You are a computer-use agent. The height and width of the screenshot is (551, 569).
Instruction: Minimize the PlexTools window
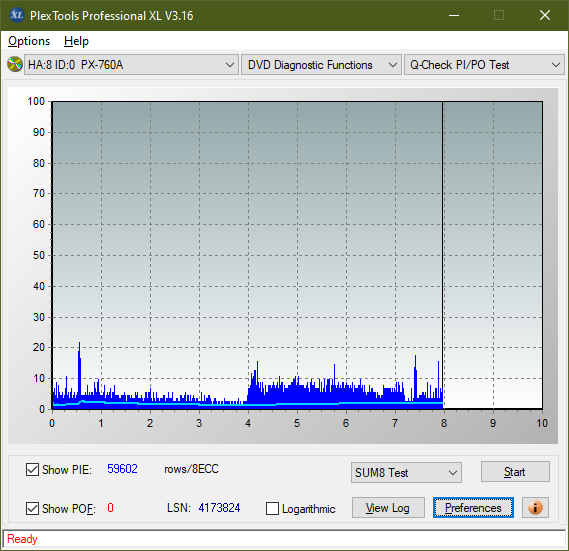tap(454, 15)
